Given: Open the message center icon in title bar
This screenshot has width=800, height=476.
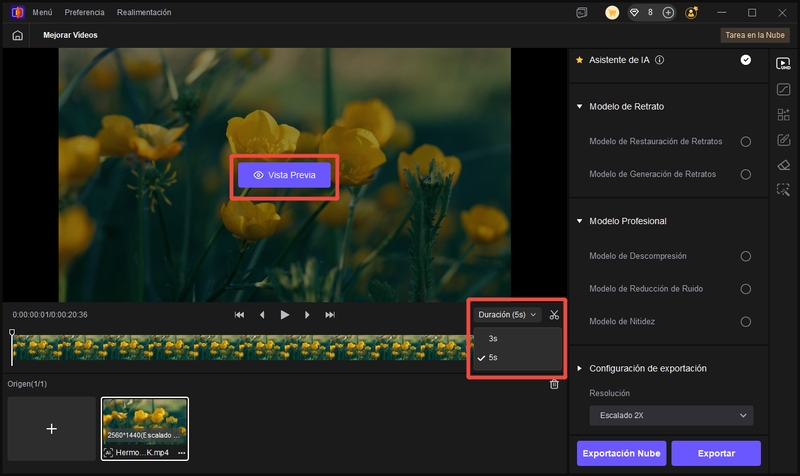Looking at the screenshot, I should click(x=582, y=13).
